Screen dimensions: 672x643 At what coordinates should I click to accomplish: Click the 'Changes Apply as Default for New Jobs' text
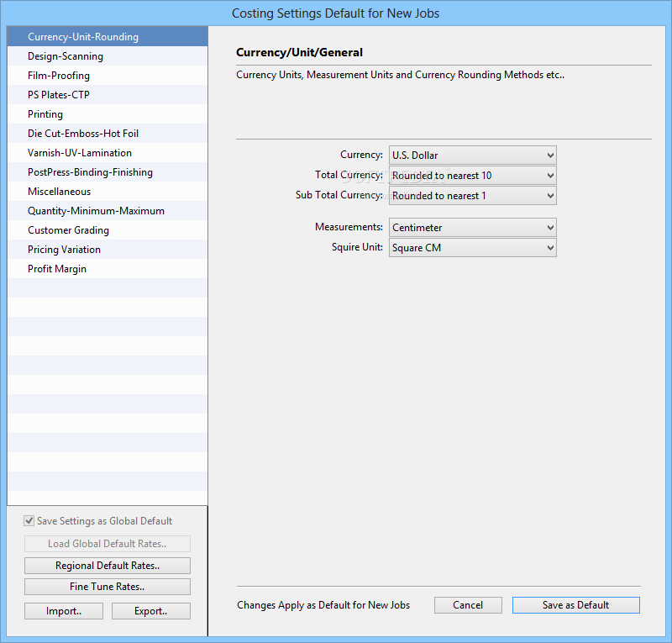[x=323, y=605]
